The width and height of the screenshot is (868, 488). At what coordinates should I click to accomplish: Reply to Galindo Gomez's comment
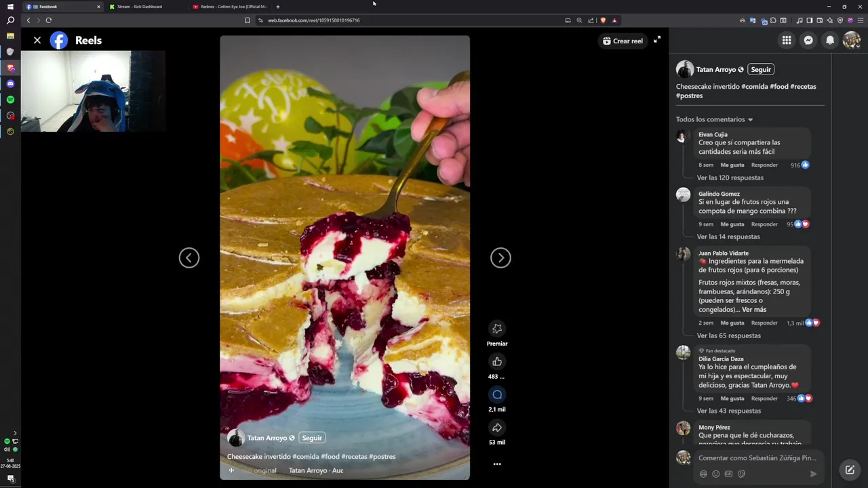[764, 224]
